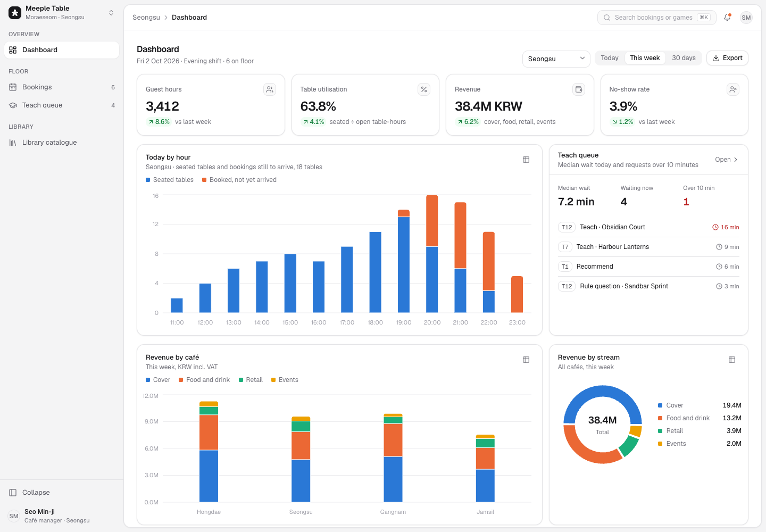Click the SM avatar in top bar

tap(746, 18)
